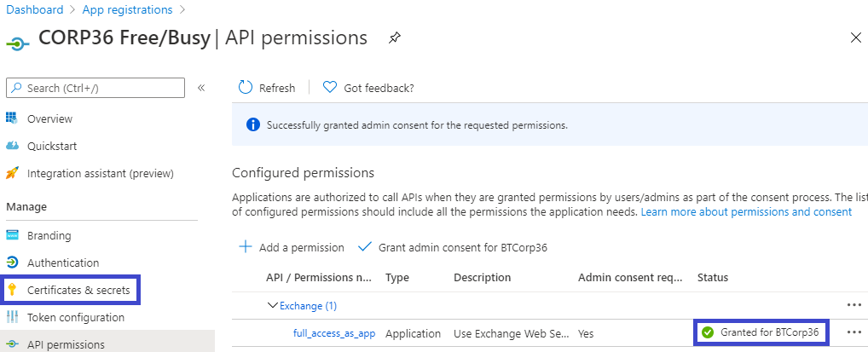Click the Quickstart cloud icon in the sidebar
The width and height of the screenshot is (868, 352).
point(12,146)
